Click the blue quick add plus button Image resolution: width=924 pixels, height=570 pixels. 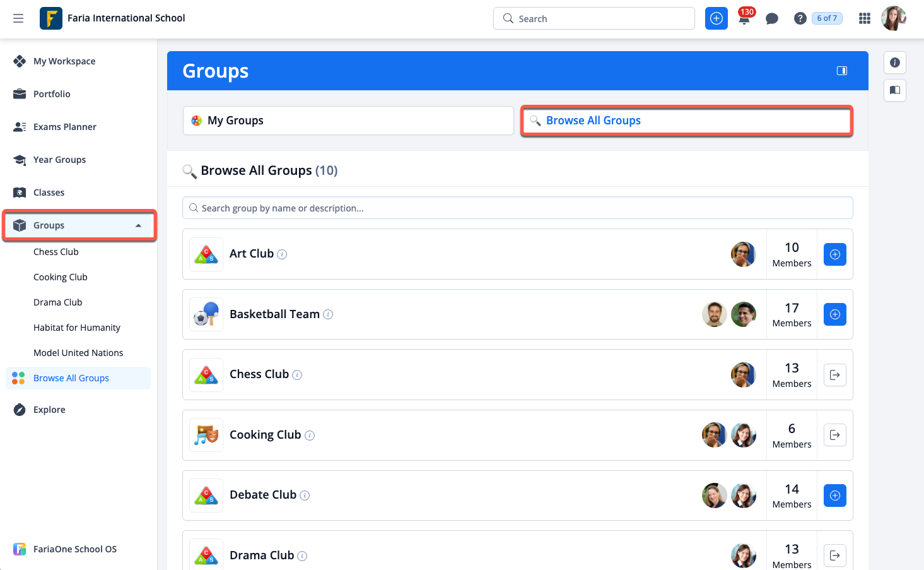click(716, 19)
